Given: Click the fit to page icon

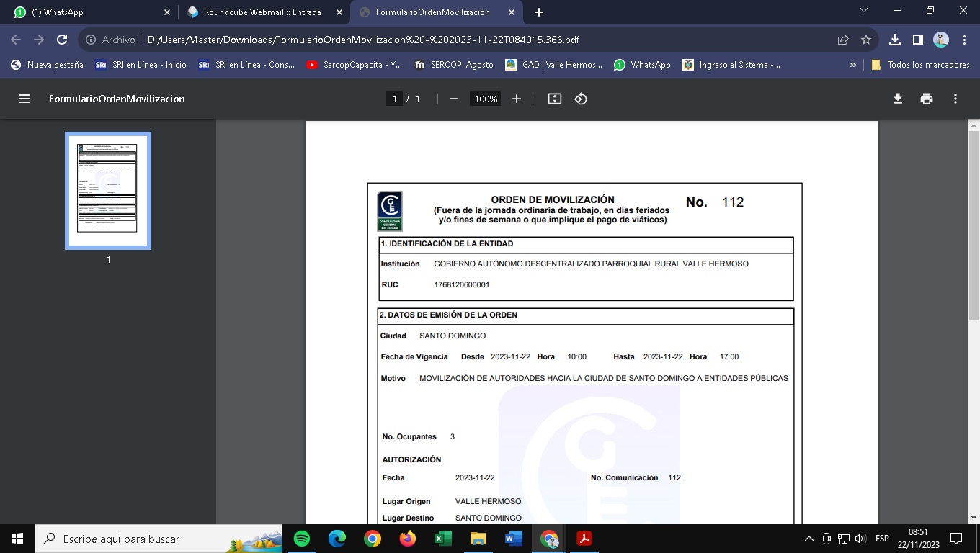Looking at the screenshot, I should coord(554,99).
